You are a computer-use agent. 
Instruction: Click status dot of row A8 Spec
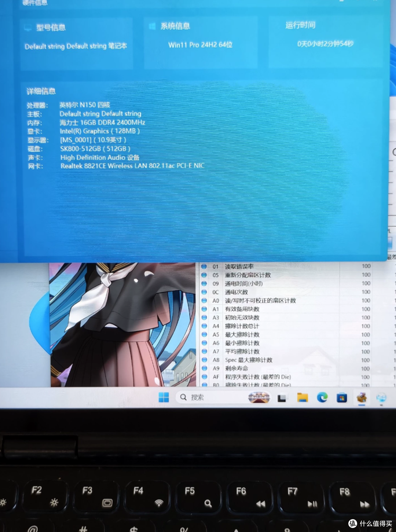(204, 360)
